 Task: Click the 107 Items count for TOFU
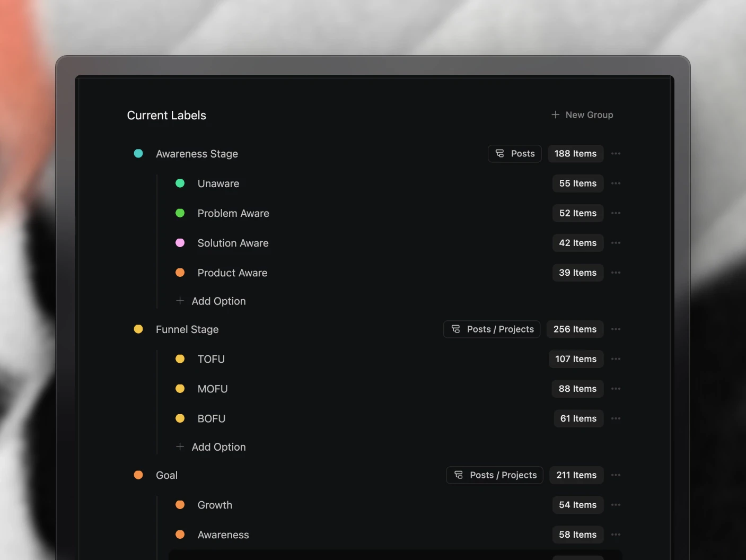click(576, 359)
